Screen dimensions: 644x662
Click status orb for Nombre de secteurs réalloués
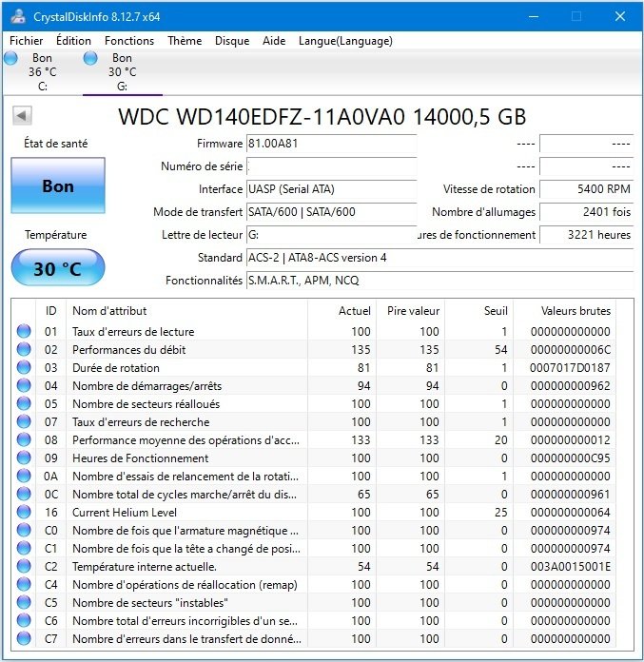[24, 403]
